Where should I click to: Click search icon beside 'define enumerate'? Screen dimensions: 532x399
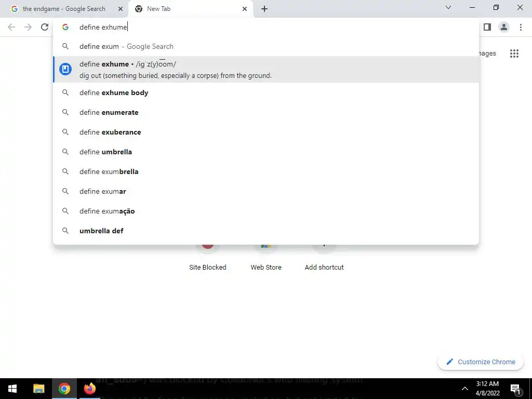point(65,112)
